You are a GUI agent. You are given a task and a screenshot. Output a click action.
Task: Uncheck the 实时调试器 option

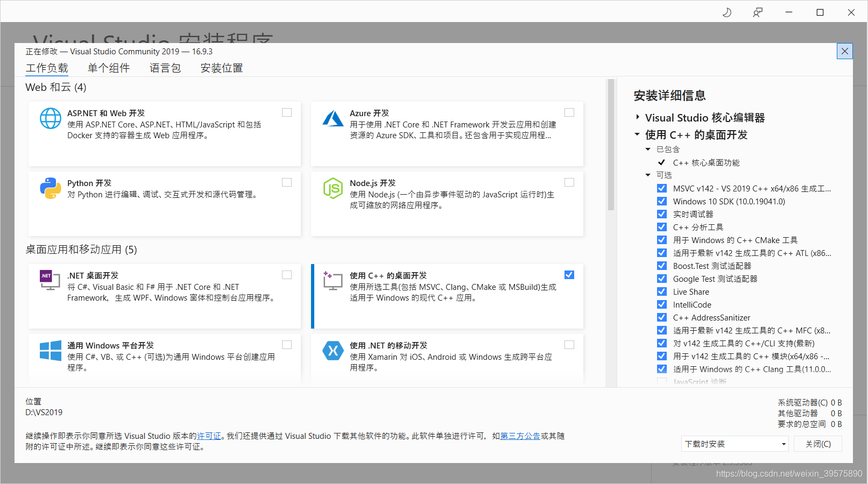[x=662, y=214]
